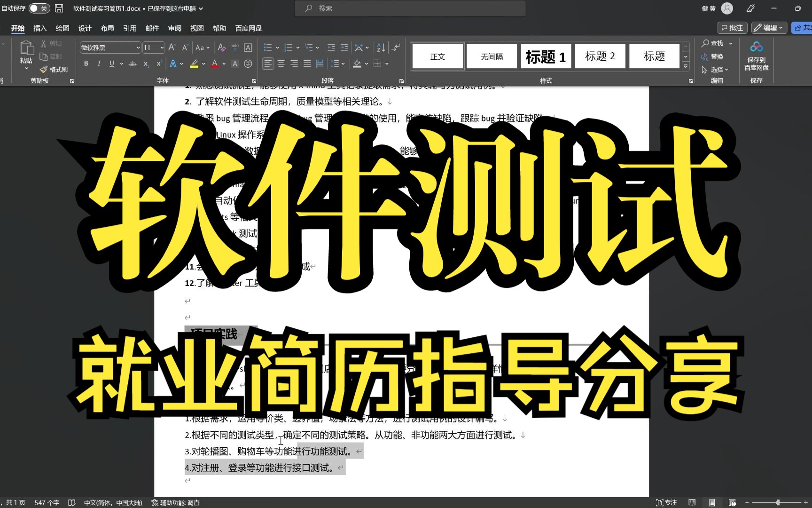The width and height of the screenshot is (812, 508).
Task: Click the multilevel list icon
Action: pos(309,48)
